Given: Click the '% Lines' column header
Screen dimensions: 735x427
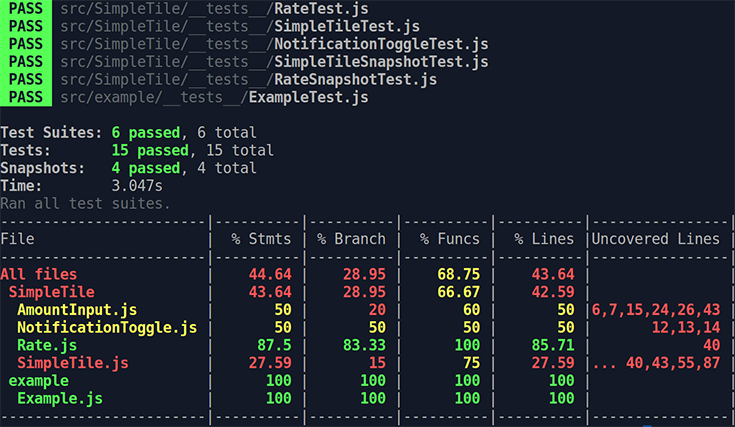Looking at the screenshot, I should 544,239.
